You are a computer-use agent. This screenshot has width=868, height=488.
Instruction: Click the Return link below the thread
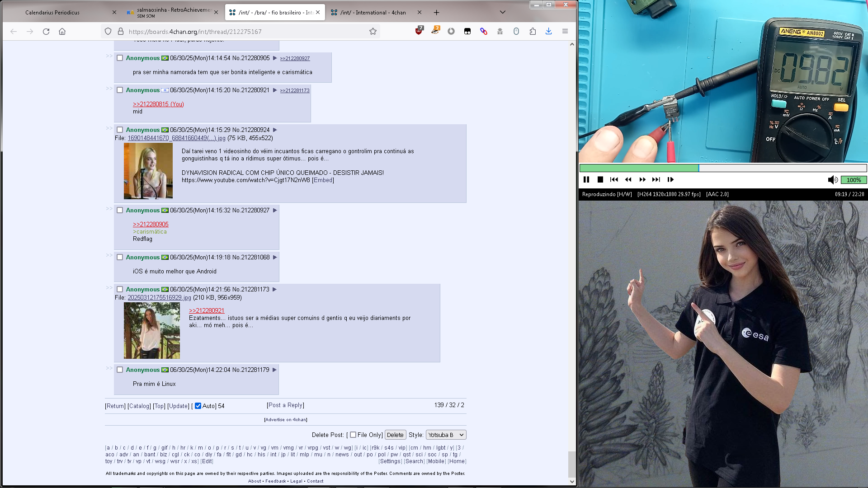(x=115, y=406)
